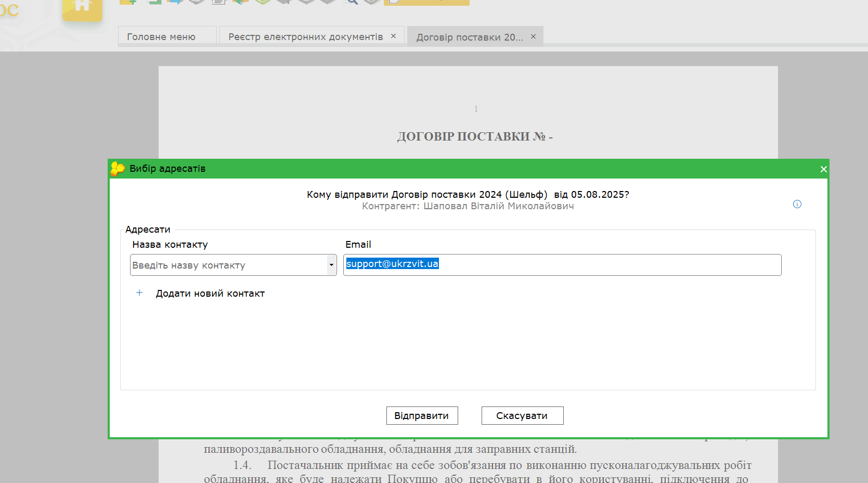868x483 pixels.
Task: Close the Вибір адресатів dialog
Action: [823, 169]
